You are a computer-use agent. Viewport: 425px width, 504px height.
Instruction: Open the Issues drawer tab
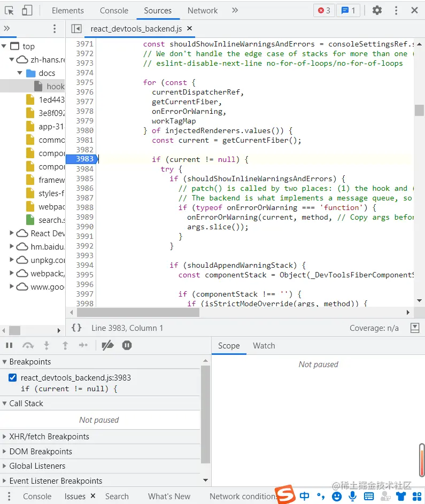point(75,497)
